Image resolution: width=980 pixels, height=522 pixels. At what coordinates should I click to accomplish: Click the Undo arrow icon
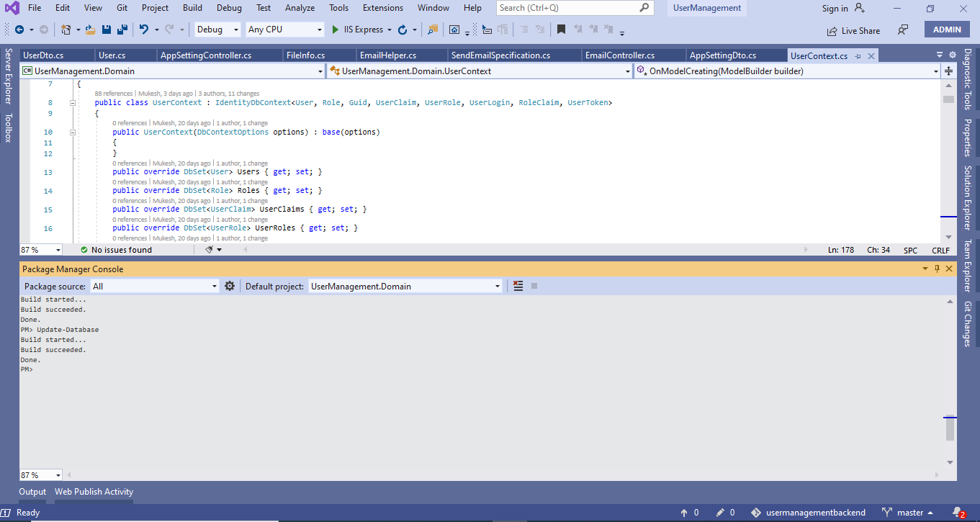[x=144, y=30]
